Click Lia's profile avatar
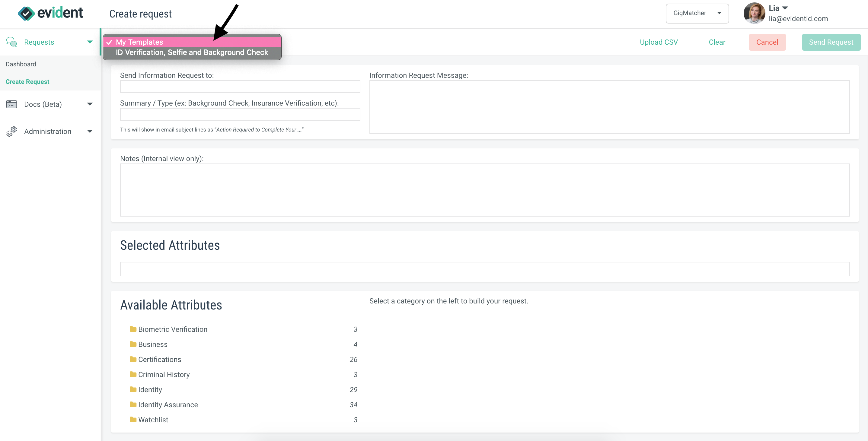This screenshot has height=441, width=868. (754, 14)
